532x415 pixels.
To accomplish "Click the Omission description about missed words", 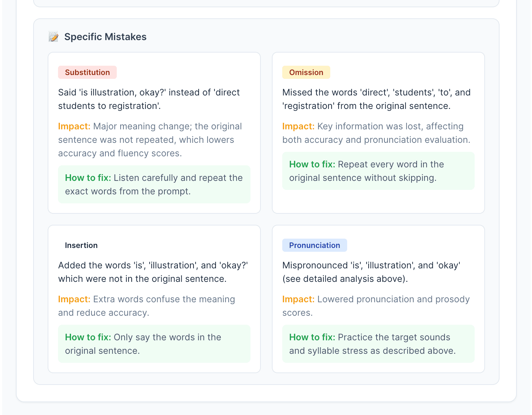I will pyautogui.click(x=376, y=99).
